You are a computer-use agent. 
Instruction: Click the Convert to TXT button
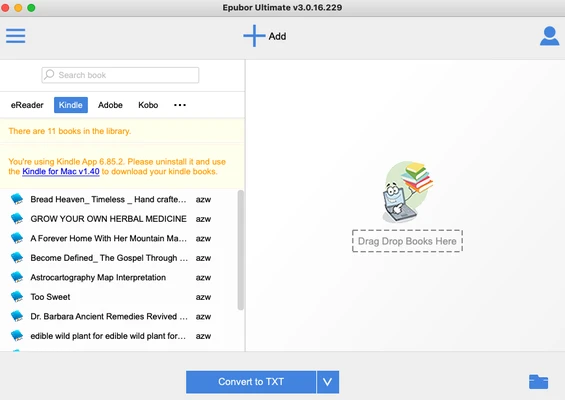point(251,382)
